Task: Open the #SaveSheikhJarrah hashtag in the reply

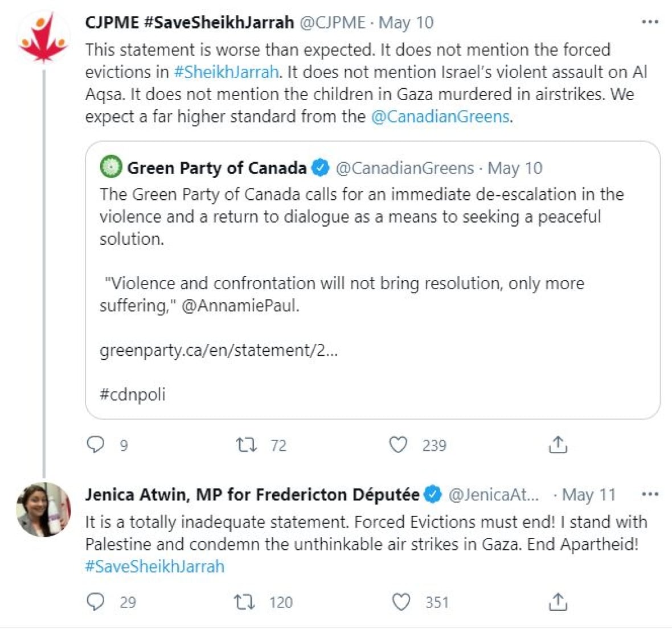Action: [x=155, y=566]
